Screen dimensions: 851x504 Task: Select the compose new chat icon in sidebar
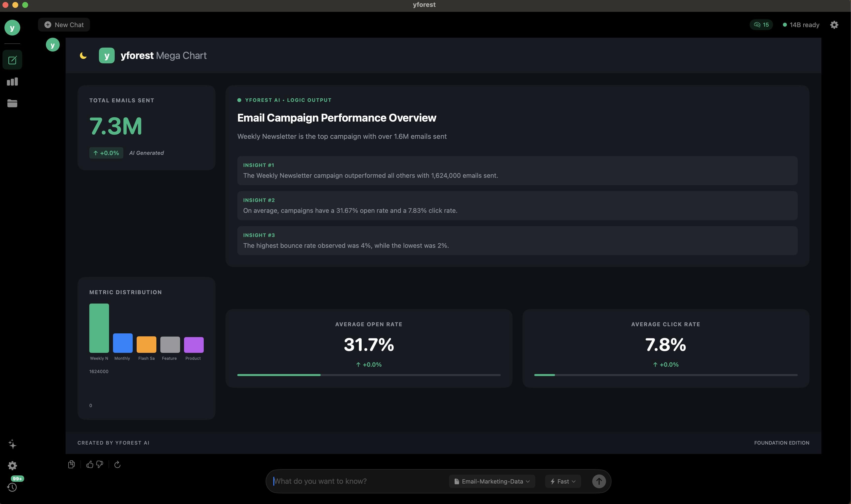coord(12,59)
